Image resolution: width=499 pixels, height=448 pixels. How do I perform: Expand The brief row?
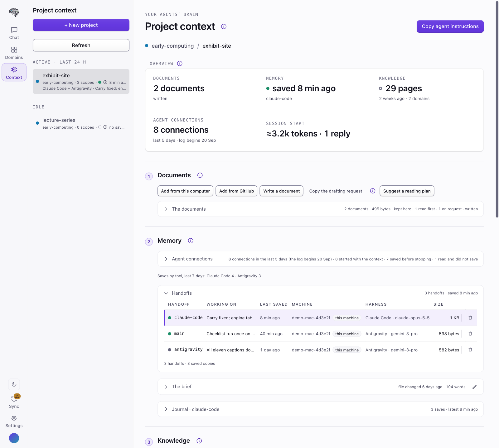[x=321, y=387]
